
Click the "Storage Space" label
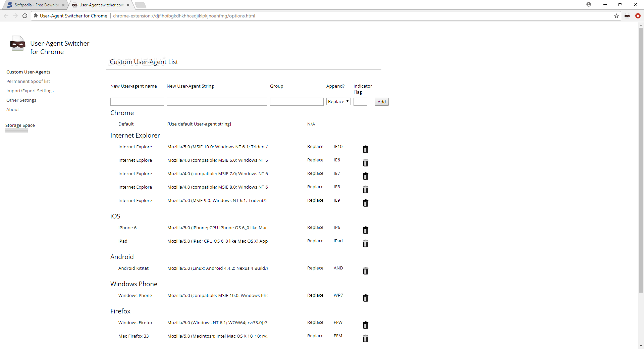20,125
